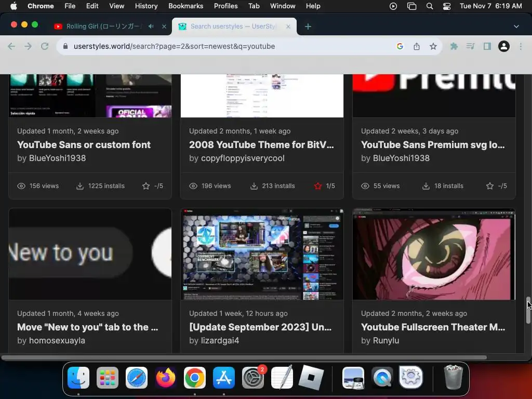Viewport: 532px width, 399px height.
Task: Click the horizontal scrollbar at page bottom
Action: pyautogui.click(x=244, y=357)
